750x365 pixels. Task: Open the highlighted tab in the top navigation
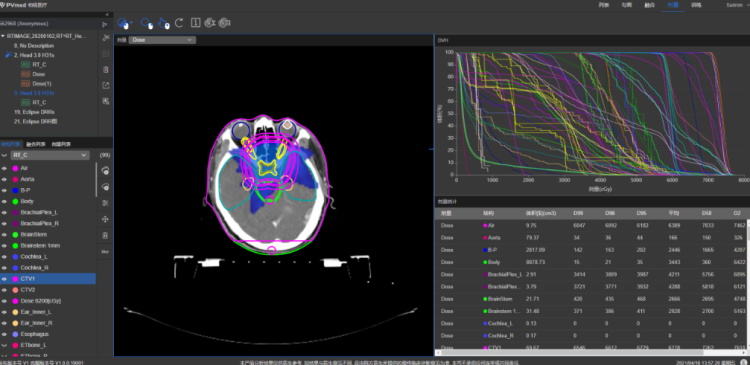(673, 5)
